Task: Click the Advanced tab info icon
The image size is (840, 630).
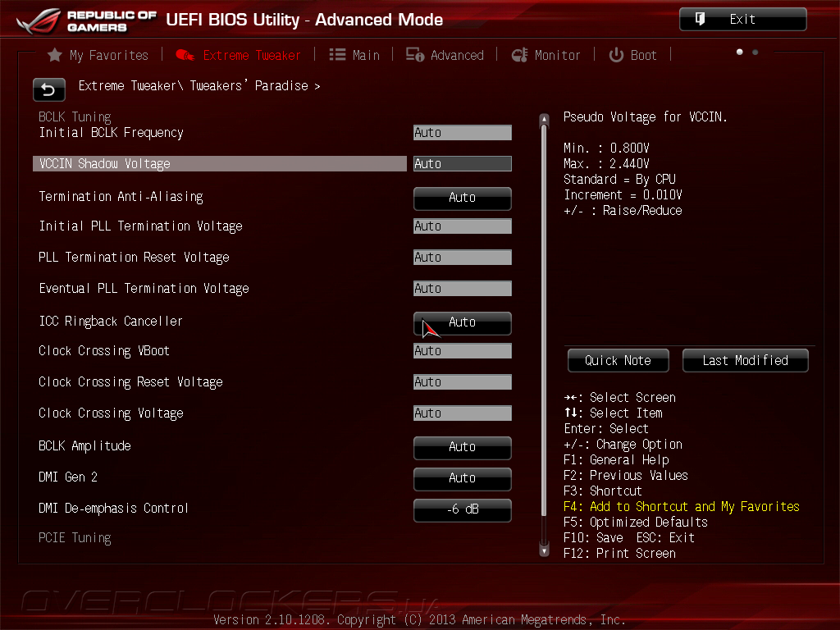Action: pos(414,55)
